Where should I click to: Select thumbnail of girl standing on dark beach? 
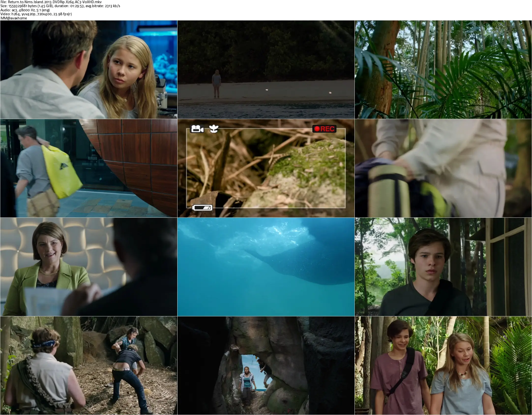point(266,70)
